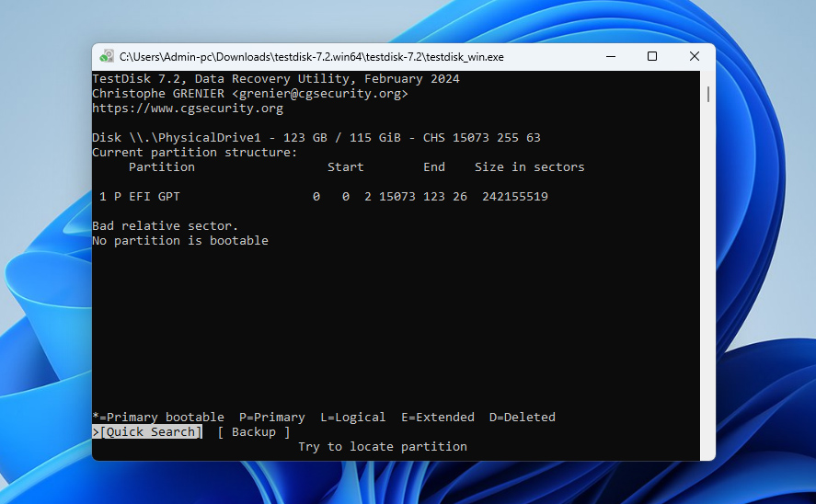Click the PhysicalDrive1 disk info line
The width and height of the screenshot is (816, 504).
click(316, 138)
